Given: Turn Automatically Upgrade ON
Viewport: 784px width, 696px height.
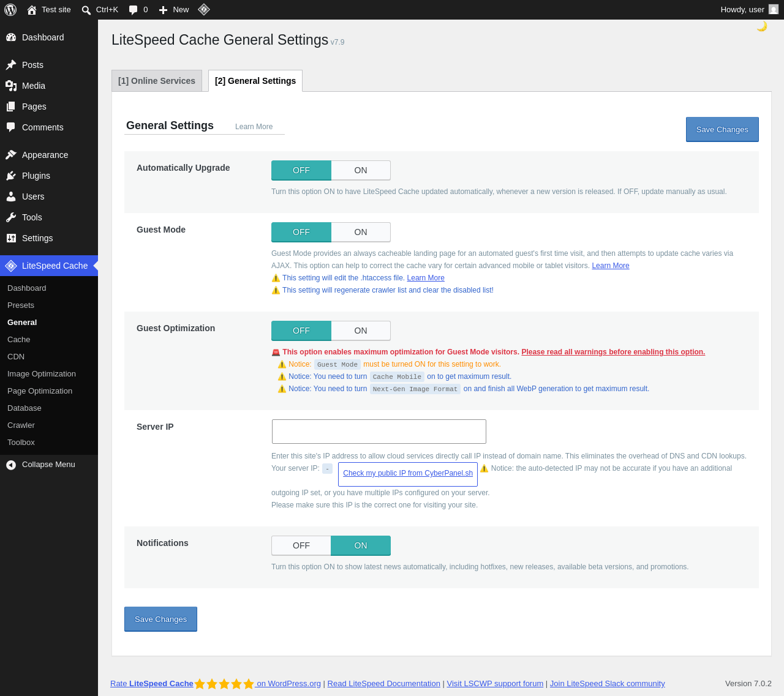Looking at the screenshot, I should [361, 170].
